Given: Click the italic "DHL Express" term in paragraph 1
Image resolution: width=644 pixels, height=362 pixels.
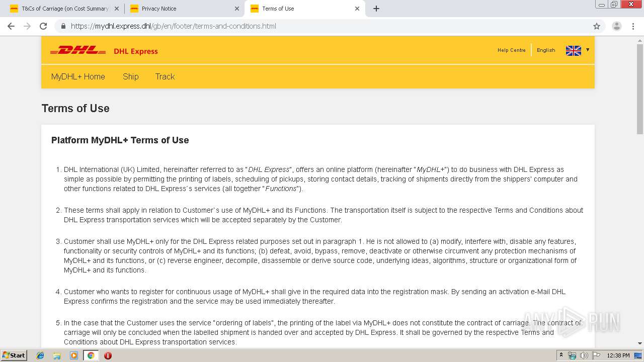Looking at the screenshot, I should tap(269, 169).
